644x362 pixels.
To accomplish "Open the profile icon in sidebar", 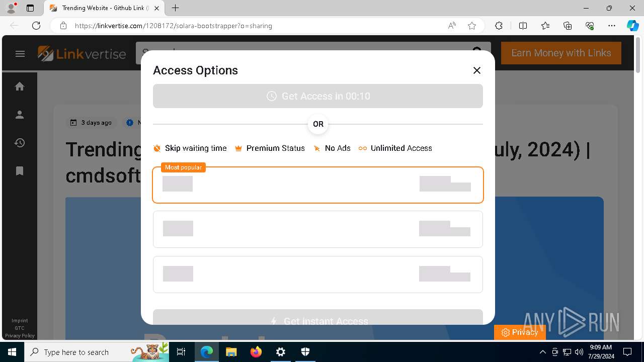I will [20, 115].
